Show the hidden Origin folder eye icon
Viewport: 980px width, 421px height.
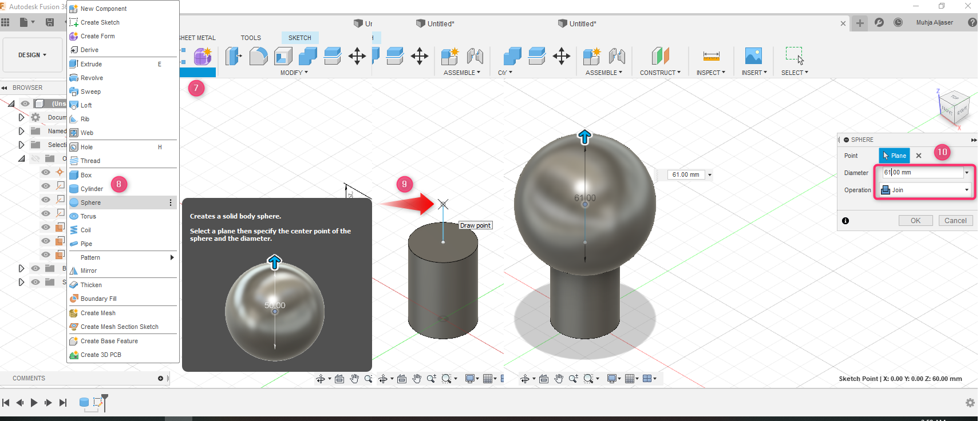pos(35,158)
